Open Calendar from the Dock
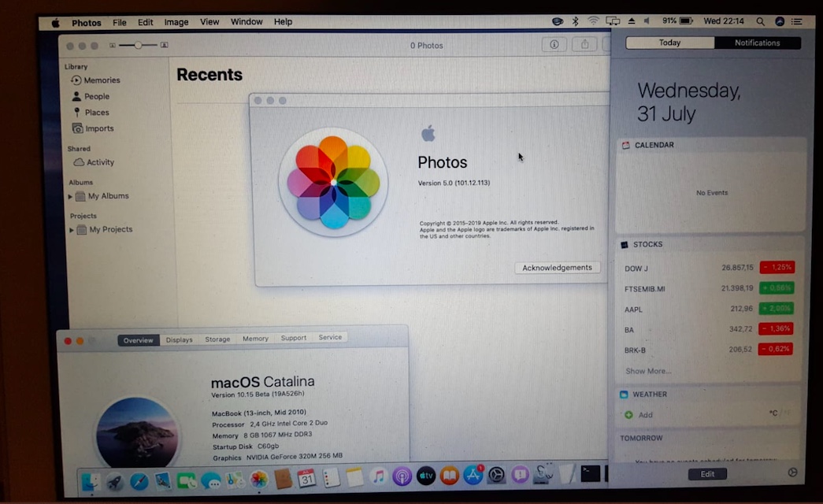 tap(306, 478)
